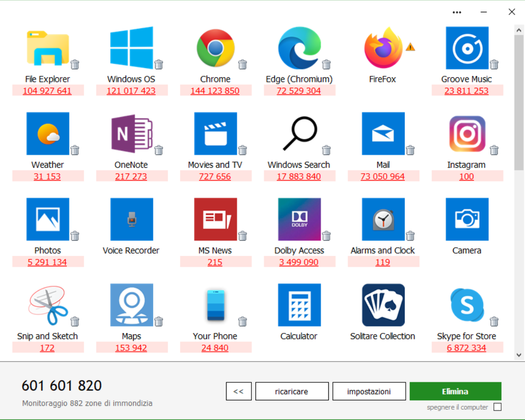Click the trash bin beside Photos
This screenshot has width=525, height=420.
coord(75,236)
